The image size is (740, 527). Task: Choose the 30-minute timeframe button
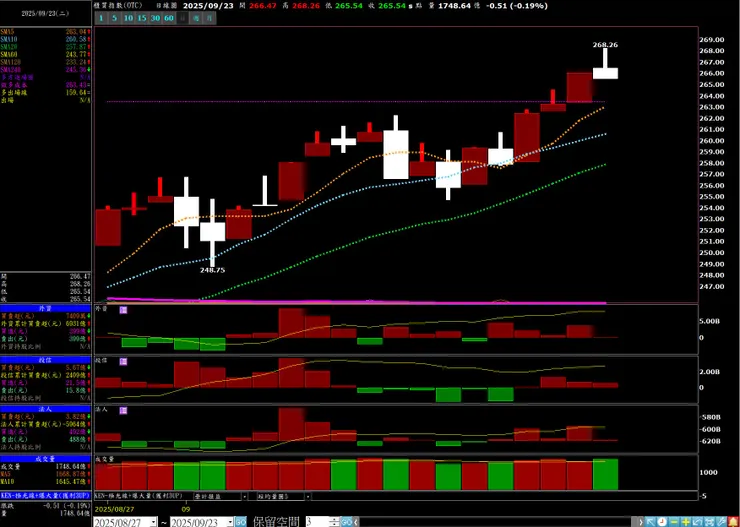click(155, 18)
